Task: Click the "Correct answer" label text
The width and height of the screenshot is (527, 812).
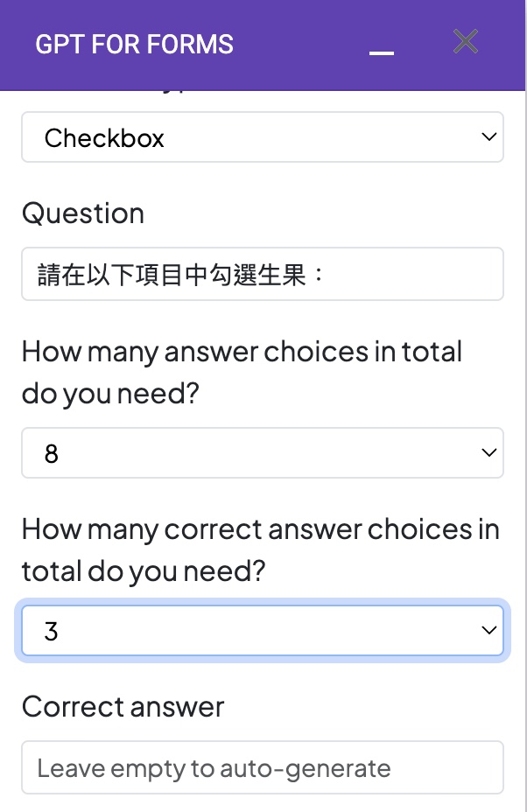Action: coord(123,707)
